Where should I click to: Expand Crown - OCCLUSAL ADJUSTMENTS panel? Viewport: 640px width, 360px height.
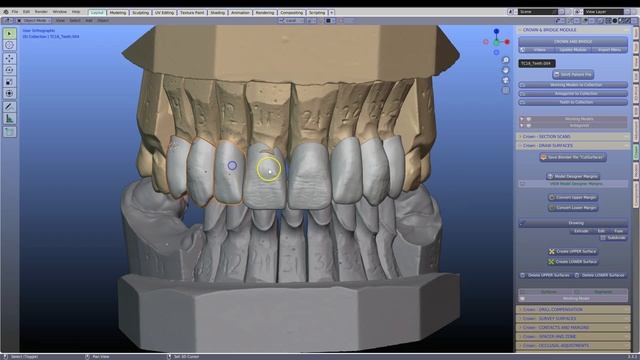tap(573, 346)
